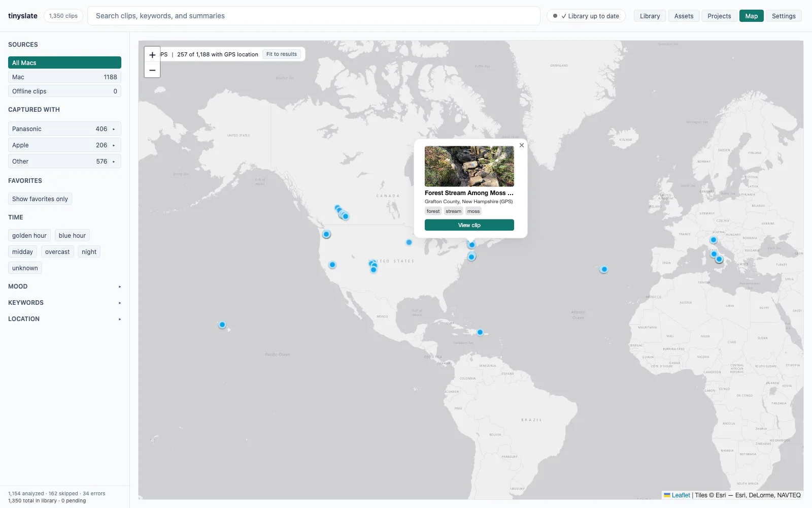Select the moss tag in popup
This screenshot has width=812, height=508.
tap(473, 211)
